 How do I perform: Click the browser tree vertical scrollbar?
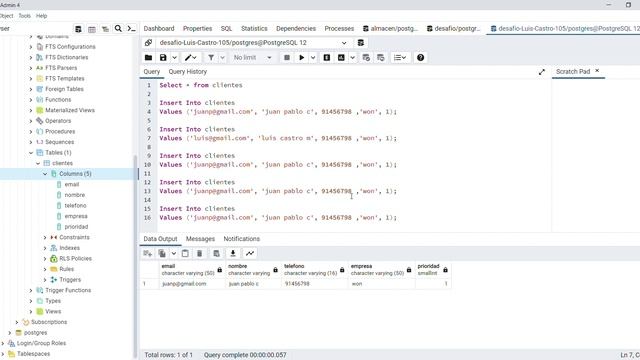click(x=135, y=257)
